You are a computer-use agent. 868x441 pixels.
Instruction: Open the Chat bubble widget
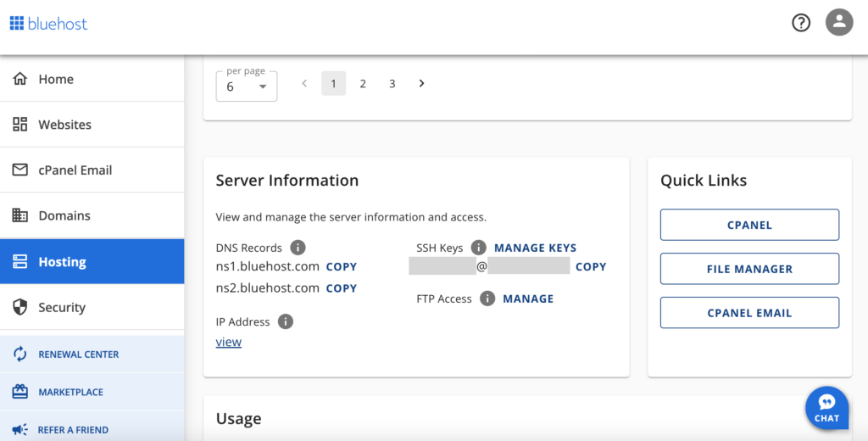click(x=826, y=408)
